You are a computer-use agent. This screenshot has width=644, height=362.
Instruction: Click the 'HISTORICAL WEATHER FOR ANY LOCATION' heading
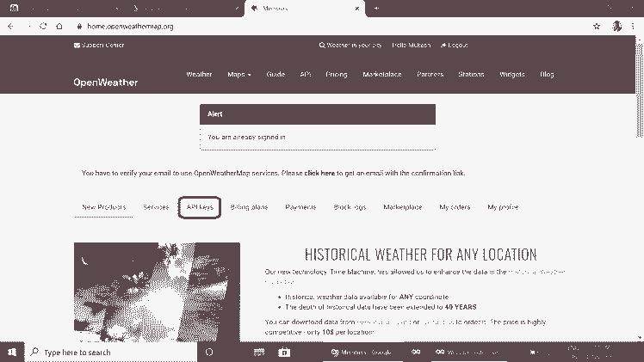tap(420, 255)
